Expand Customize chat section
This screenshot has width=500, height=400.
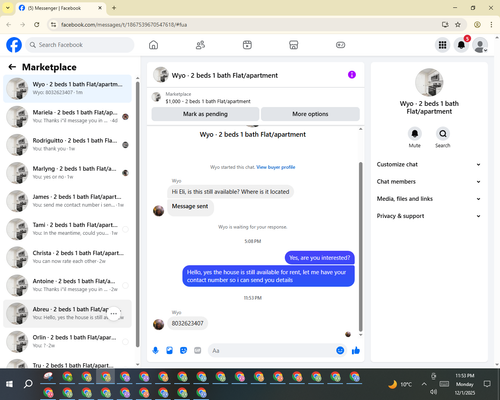coord(429,164)
